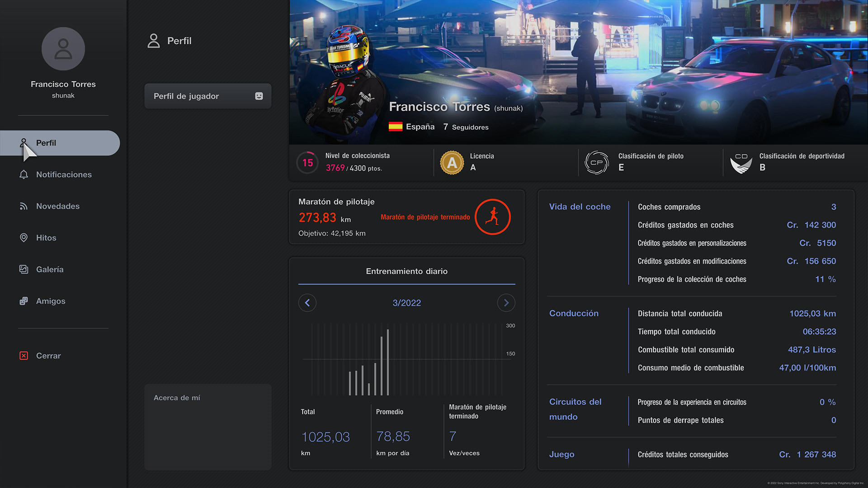This screenshot has height=488, width=868.
Task: Click the face icon on Perfil de jugador
Action: pyautogui.click(x=259, y=96)
